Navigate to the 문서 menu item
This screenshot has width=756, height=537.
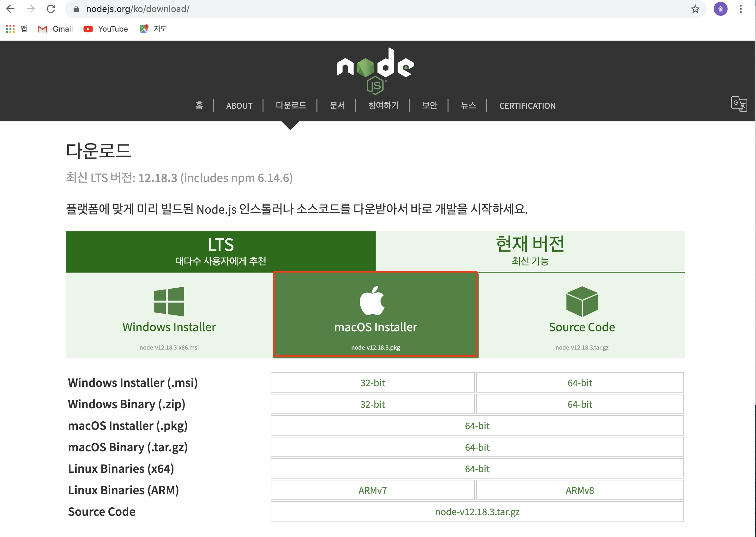[337, 106]
